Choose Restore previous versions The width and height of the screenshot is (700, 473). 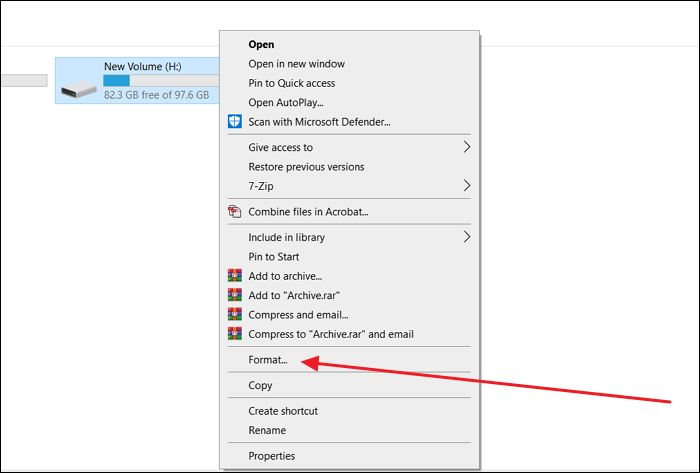306,167
